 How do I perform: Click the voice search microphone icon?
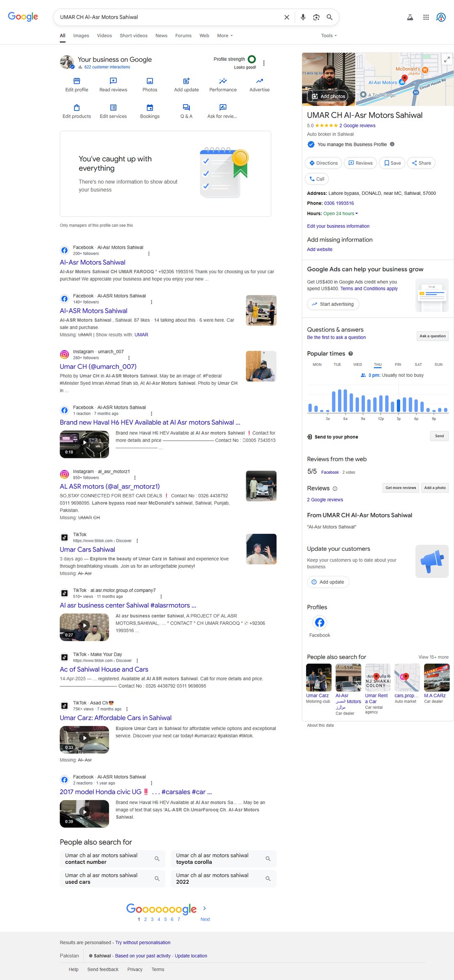coord(303,17)
